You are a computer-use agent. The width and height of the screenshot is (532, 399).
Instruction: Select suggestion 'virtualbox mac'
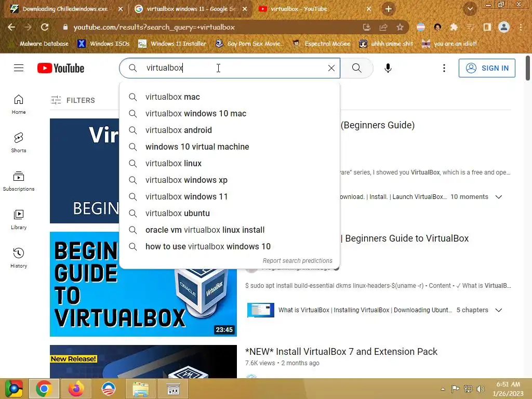[229, 97]
